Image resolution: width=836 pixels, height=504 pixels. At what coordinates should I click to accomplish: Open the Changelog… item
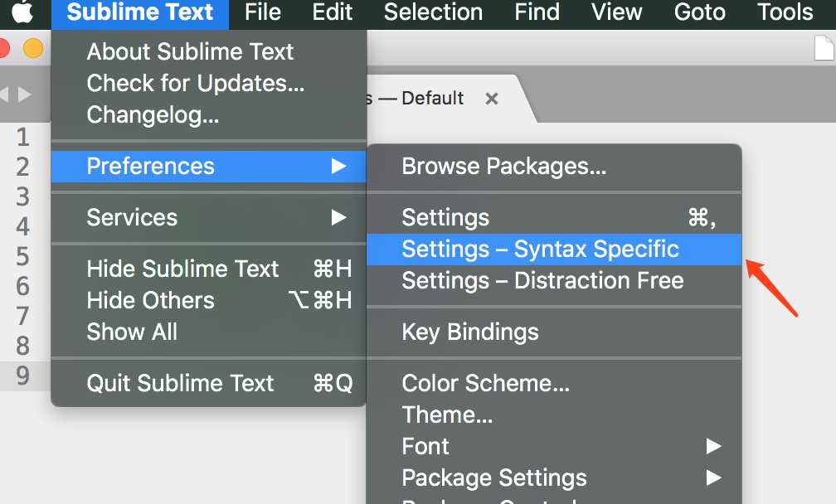[x=153, y=114]
